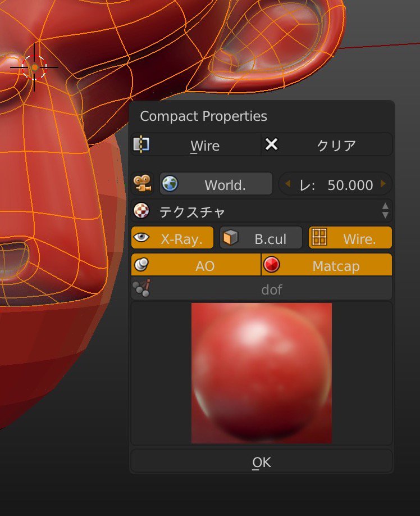The height and width of the screenshot is (516, 420).
Task: Click the X icon beside クリア
Action: [271, 144]
